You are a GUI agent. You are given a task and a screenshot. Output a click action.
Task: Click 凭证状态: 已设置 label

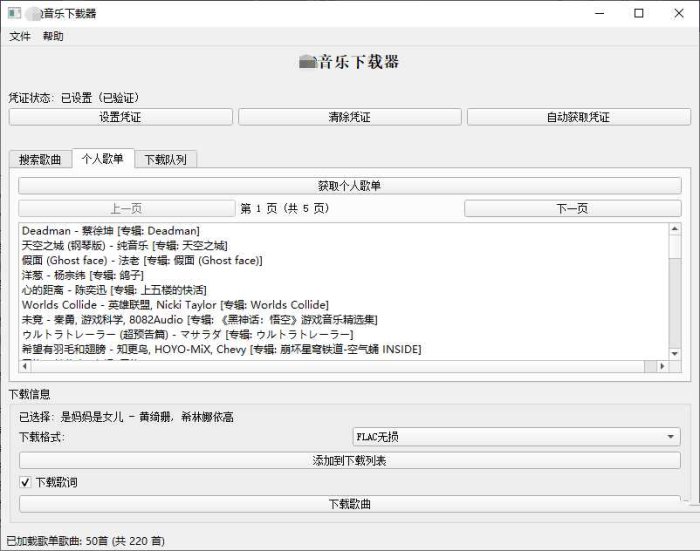point(74,97)
